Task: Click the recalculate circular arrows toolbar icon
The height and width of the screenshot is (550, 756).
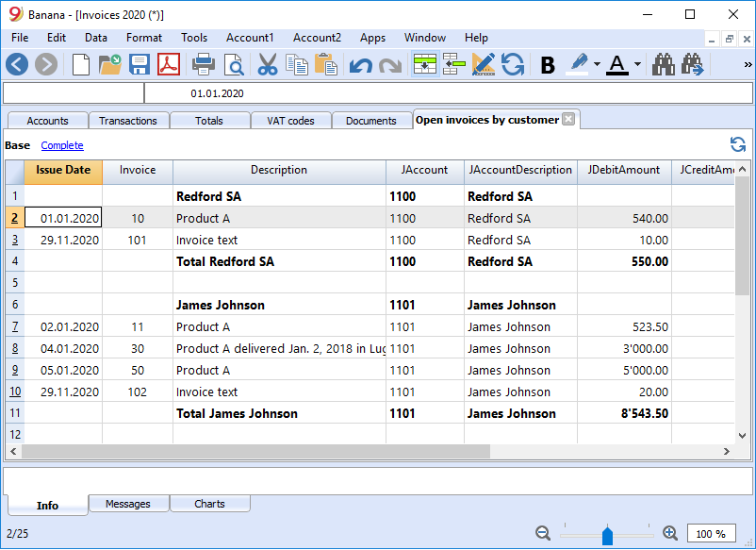Action: point(513,64)
